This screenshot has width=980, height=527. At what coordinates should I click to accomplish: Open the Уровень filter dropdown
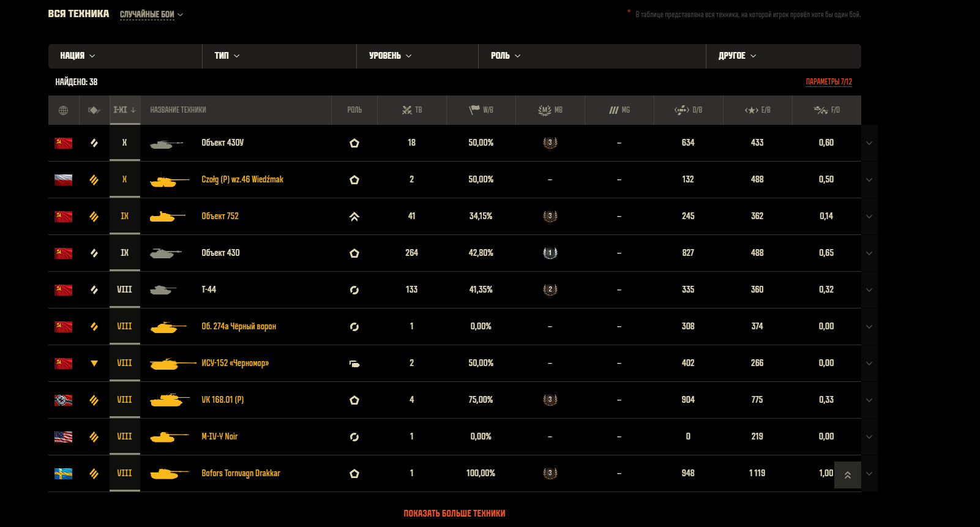(390, 56)
